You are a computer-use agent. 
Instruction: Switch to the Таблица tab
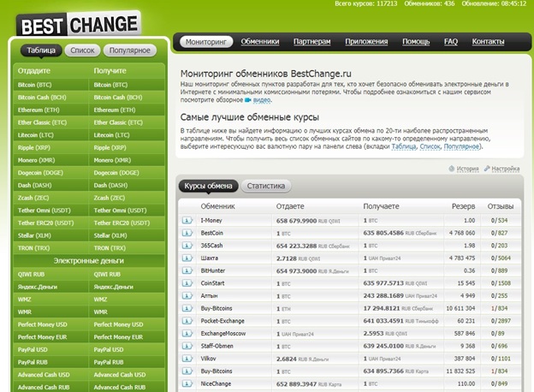coord(41,50)
